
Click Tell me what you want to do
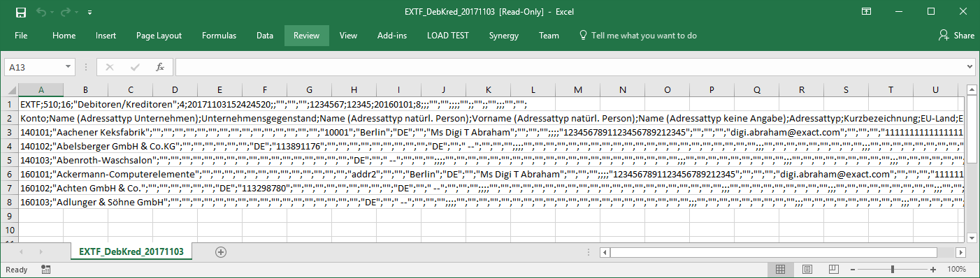pyautogui.click(x=637, y=36)
